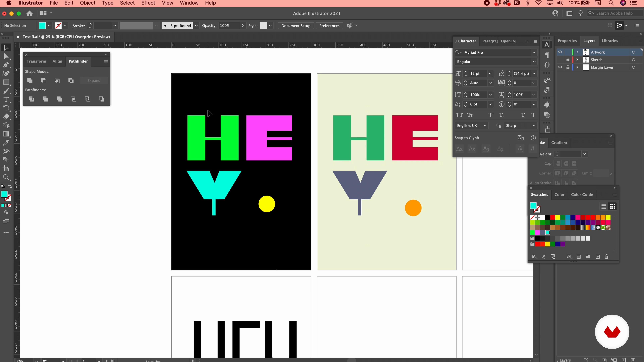Click the Unite shape mode icon
Screen dimensions: 644x362
pyautogui.click(x=30, y=80)
